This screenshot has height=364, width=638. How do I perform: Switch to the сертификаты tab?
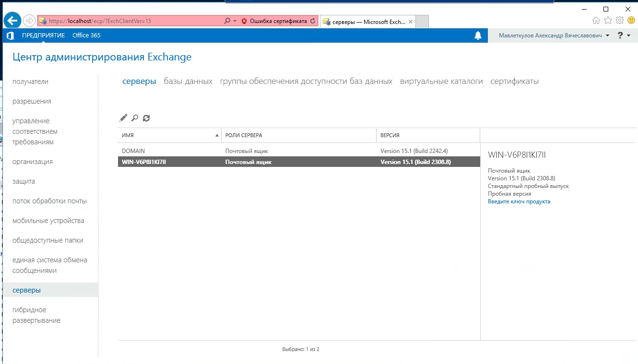(514, 82)
